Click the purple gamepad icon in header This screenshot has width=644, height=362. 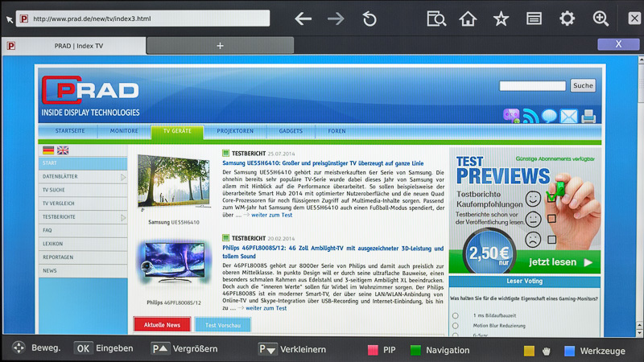(511, 116)
